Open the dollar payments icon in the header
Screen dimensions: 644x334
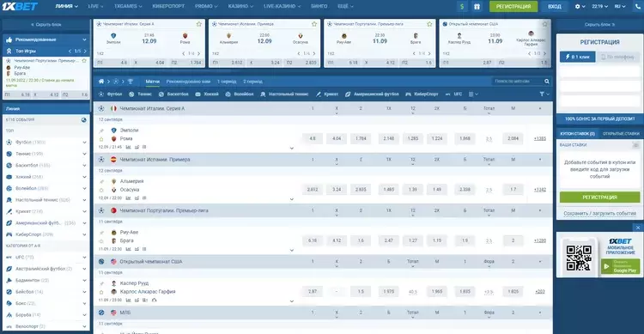pyautogui.click(x=462, y=7)
